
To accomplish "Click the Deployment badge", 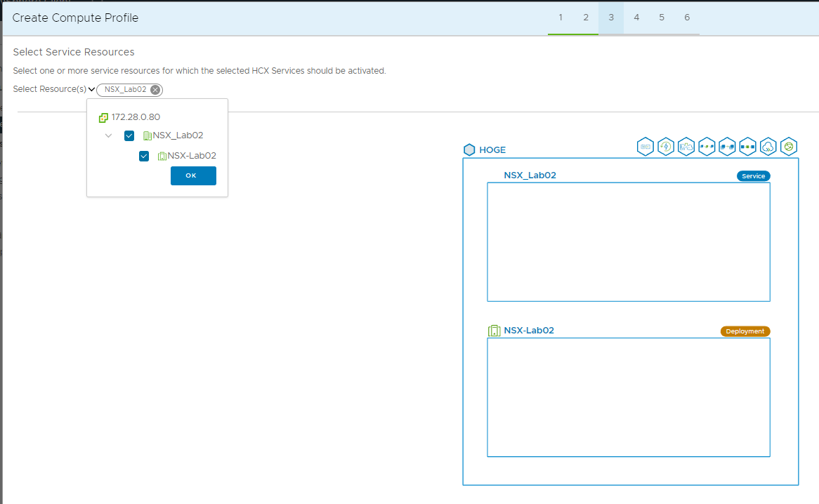I will tap(745, 331).
